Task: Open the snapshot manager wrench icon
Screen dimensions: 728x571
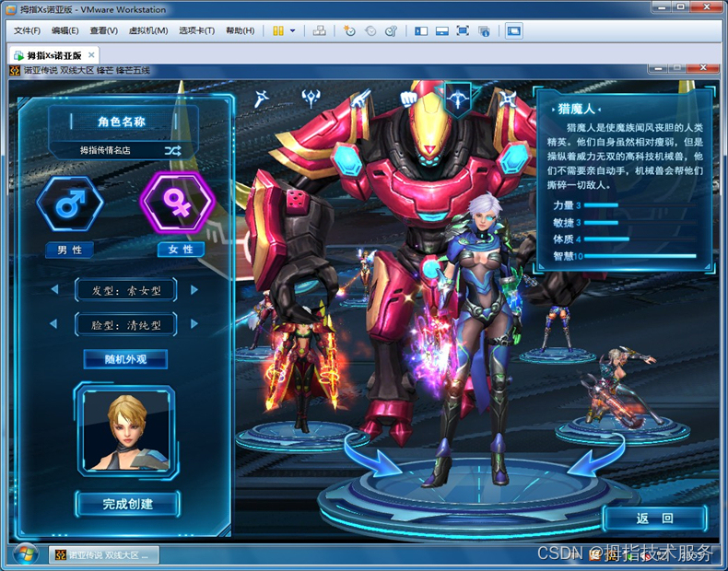Action: coord(391,31)
